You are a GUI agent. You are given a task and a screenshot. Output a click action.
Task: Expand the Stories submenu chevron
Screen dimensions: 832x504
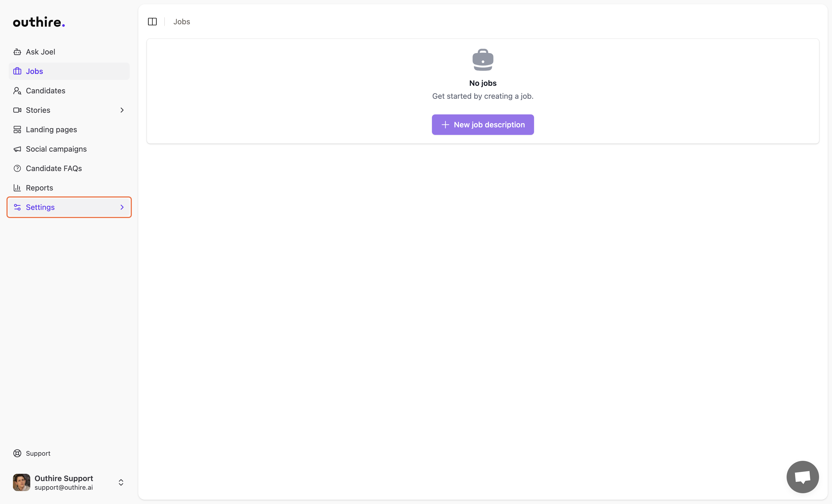tap(122, 110)
